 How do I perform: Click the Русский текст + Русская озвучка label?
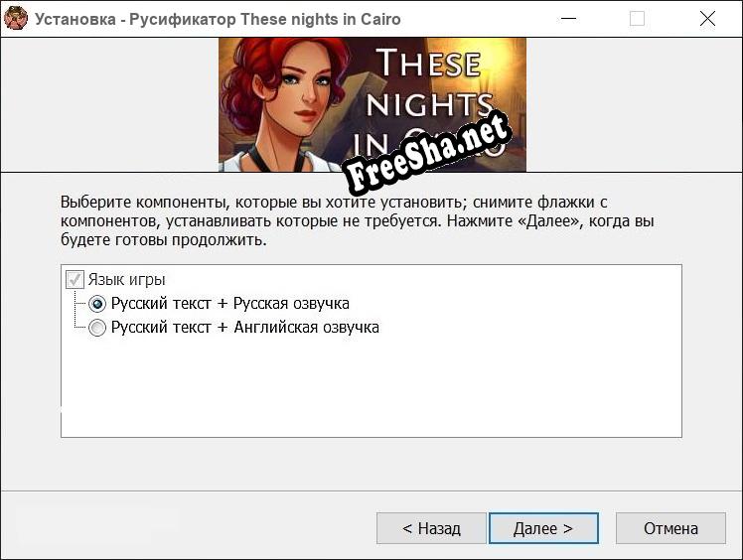click(229, 304)
